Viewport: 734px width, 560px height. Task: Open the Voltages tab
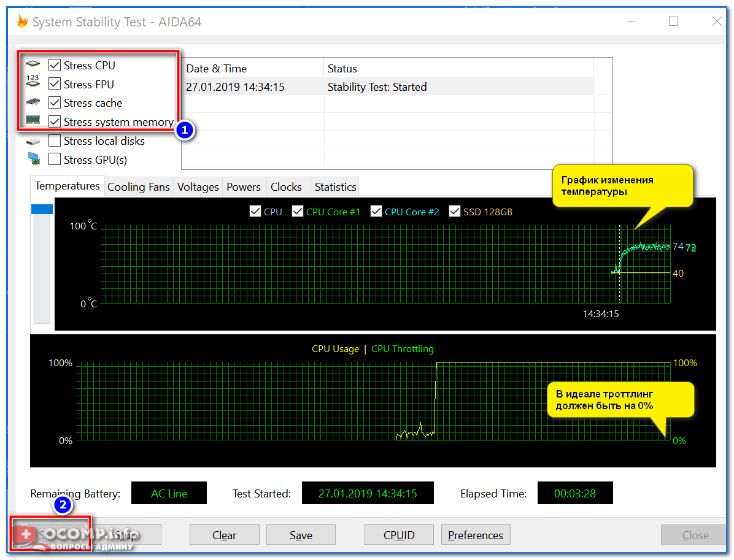pyautogui.click(x=198, y=187)
